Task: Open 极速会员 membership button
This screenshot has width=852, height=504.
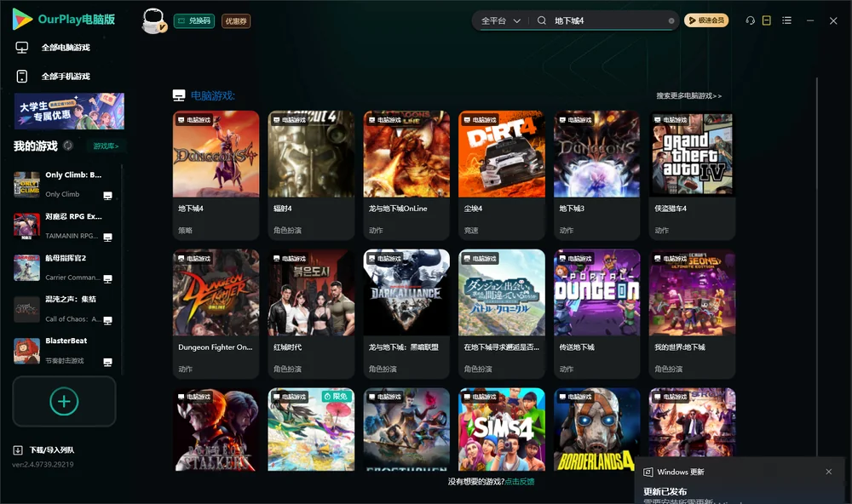Action: point(706,20)
